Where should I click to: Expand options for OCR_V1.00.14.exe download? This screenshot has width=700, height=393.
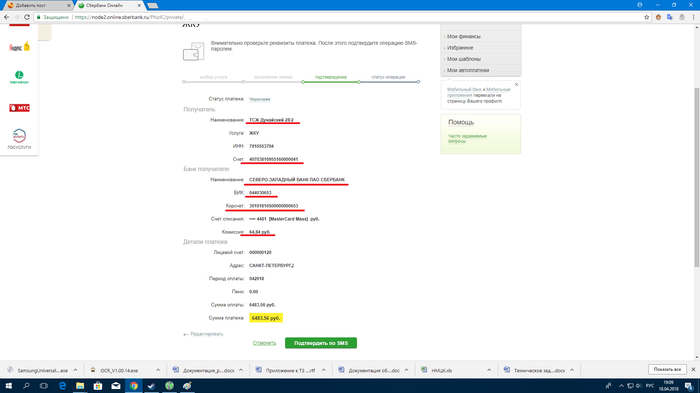click(x=158, y=370)
